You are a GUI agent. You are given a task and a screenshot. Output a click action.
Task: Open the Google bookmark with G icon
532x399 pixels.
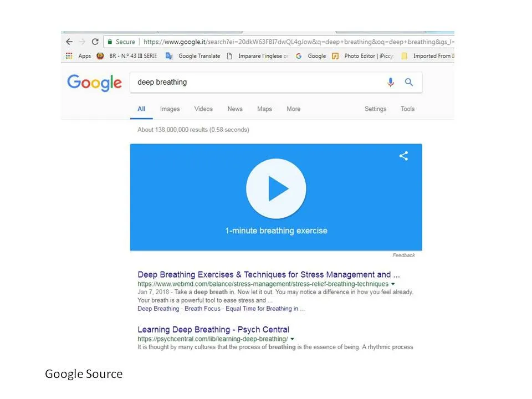tap(311, 56)
